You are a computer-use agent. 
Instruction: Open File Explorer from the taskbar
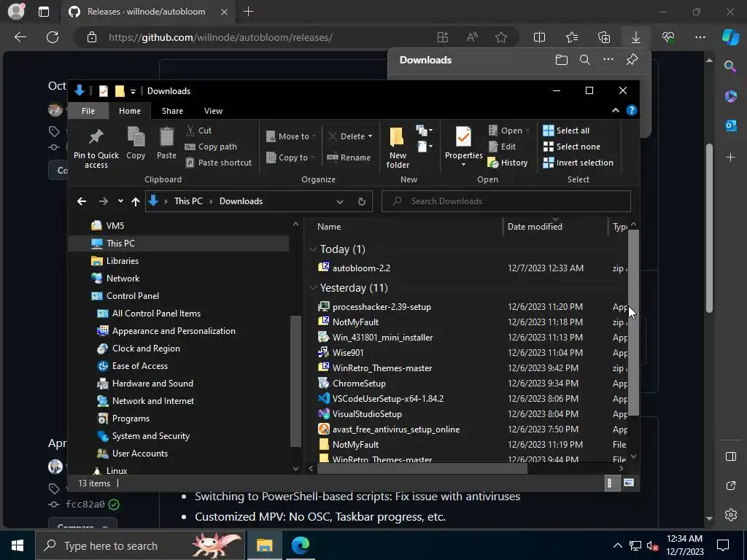[x=264, y=545]
